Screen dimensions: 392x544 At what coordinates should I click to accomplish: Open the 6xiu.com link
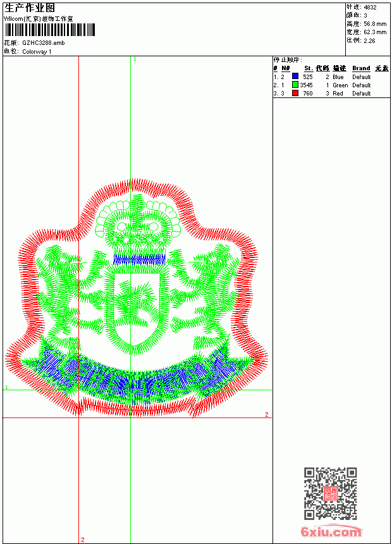[331, 531]
